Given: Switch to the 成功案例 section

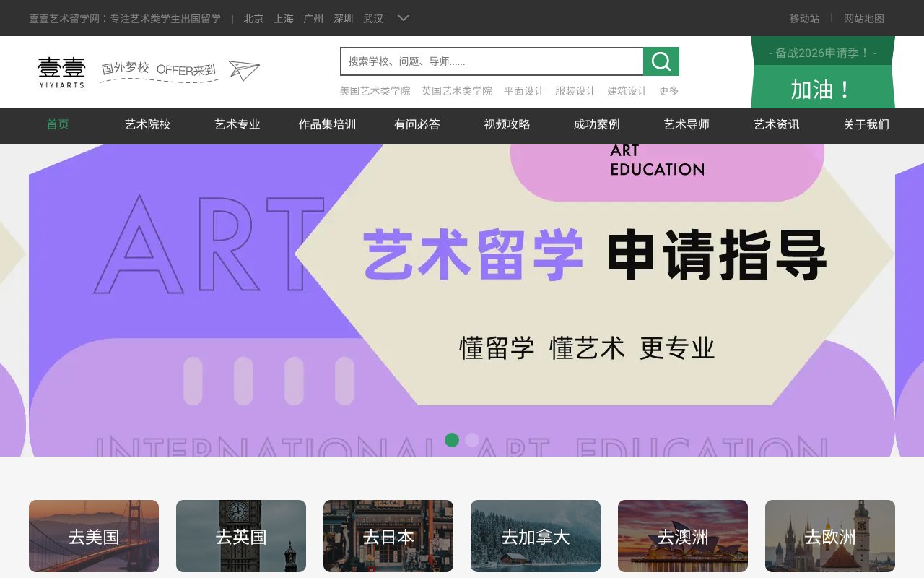Looking at the screenshot, I should (596, 124).
